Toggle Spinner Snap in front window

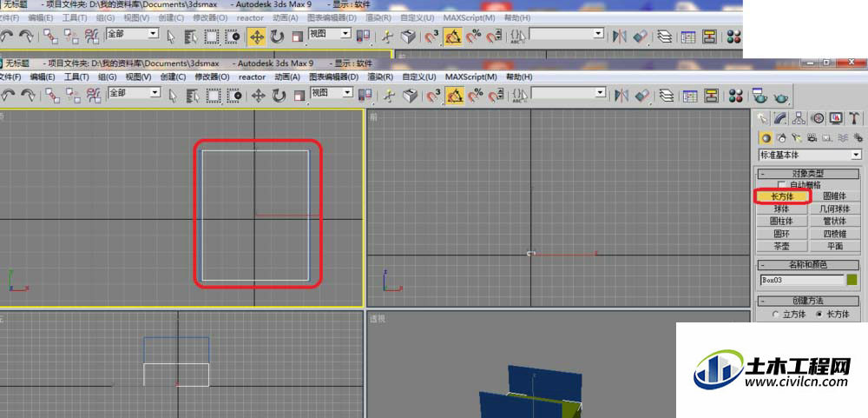pyautogui.click(x=495, y=96)
